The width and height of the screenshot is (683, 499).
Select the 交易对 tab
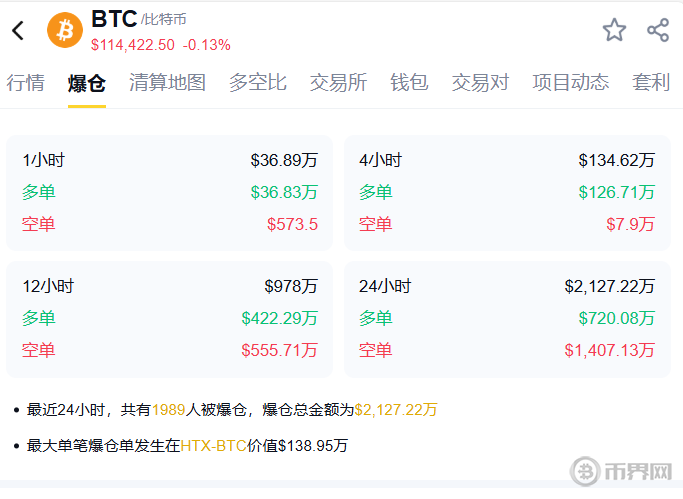click(480, 83)
